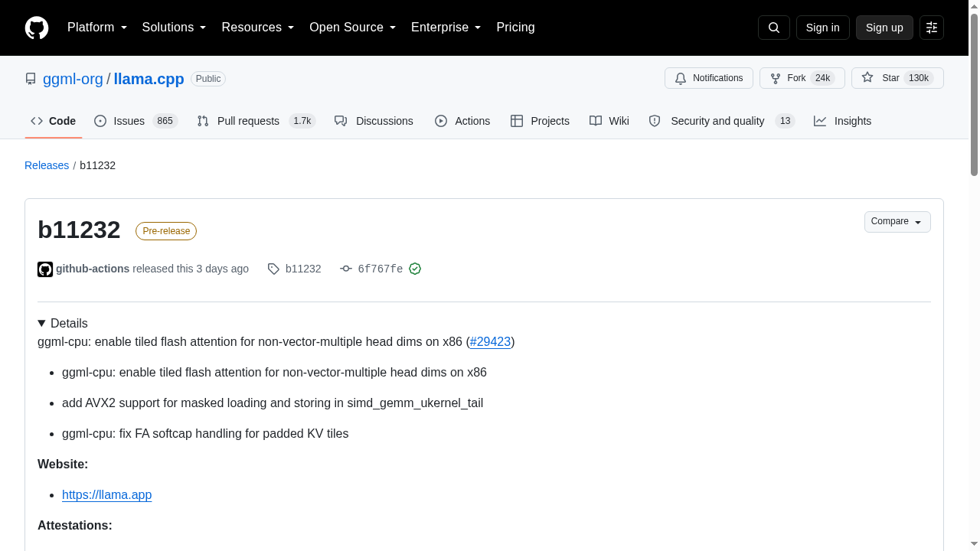Viewport: 980px width, 551px height.
Task: Click the commit icon before 6f767fe
Action: coord(346,269)
